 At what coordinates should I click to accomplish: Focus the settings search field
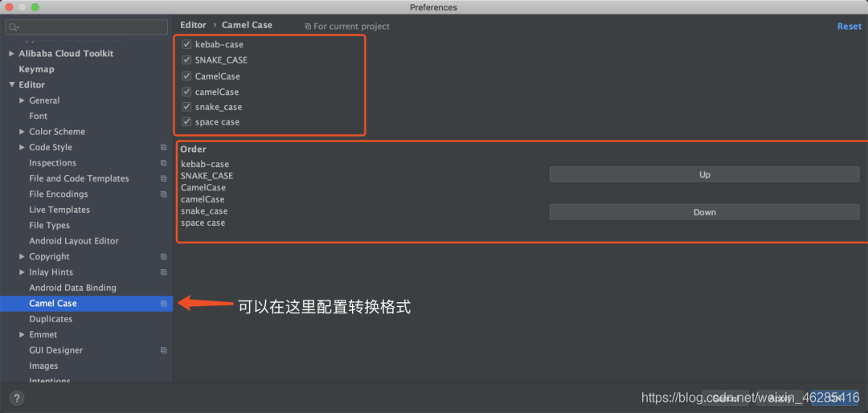click(86, 27)
